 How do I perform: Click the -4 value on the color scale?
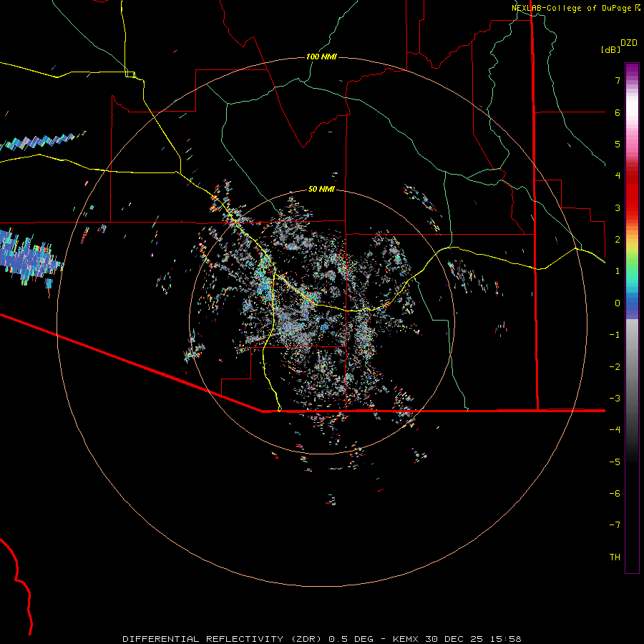tap(615, 430)
